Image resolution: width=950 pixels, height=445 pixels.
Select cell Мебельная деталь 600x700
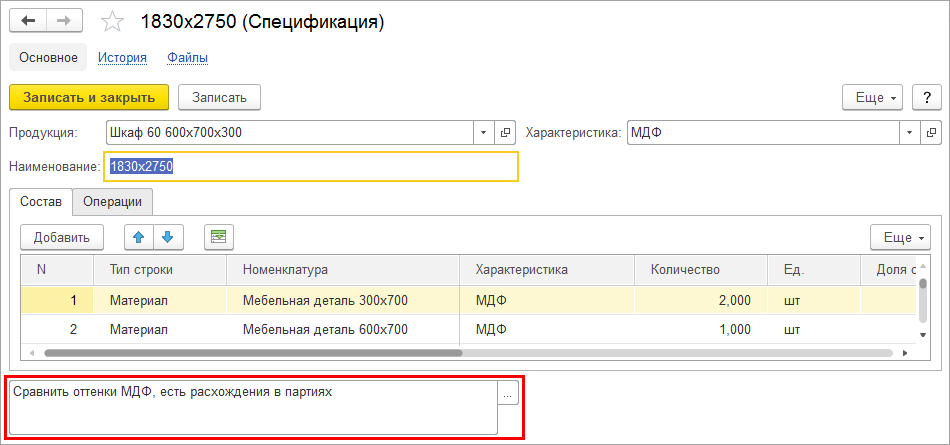tap(343, 330)
